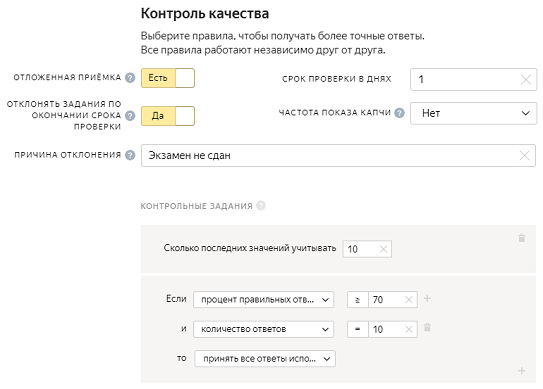Clear the Срок проверки в днях field

point(526,80)
